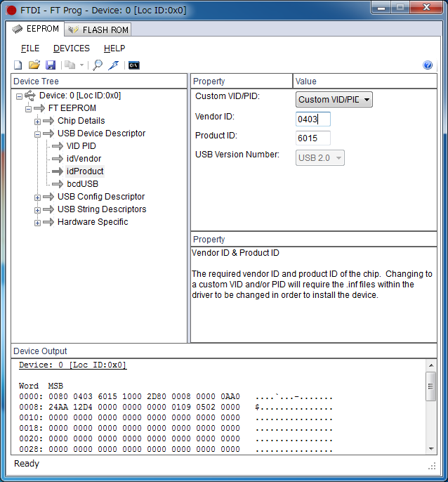Click the 'Vendor ID & Product ID' description title
Viewport: 448px width, 482px height.
tap(235, 253)
